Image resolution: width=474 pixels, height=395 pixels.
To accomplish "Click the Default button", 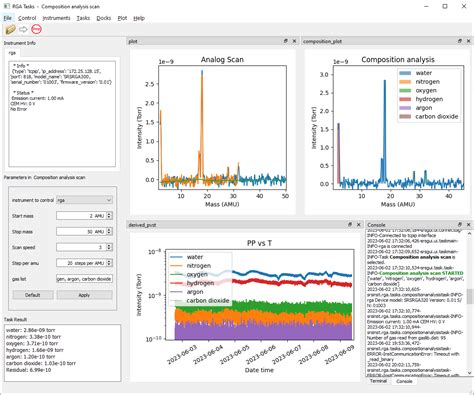I will [33, 295].
